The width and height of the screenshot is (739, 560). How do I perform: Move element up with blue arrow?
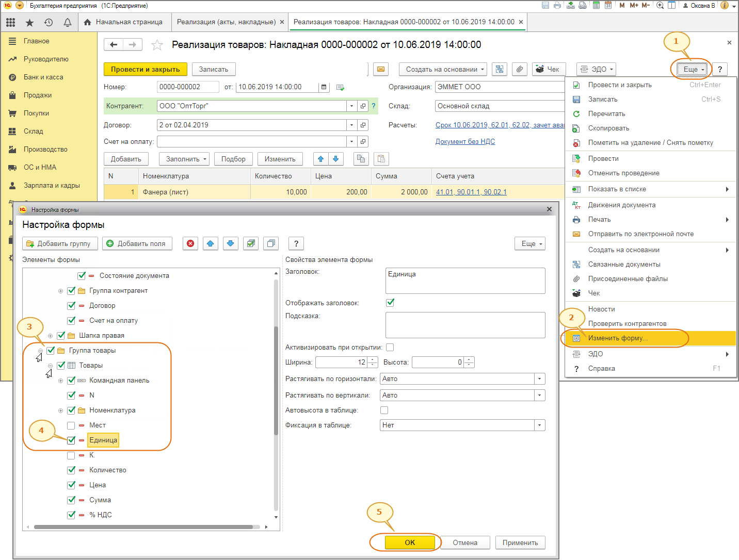pyautogui.click(x=211, y=243)
